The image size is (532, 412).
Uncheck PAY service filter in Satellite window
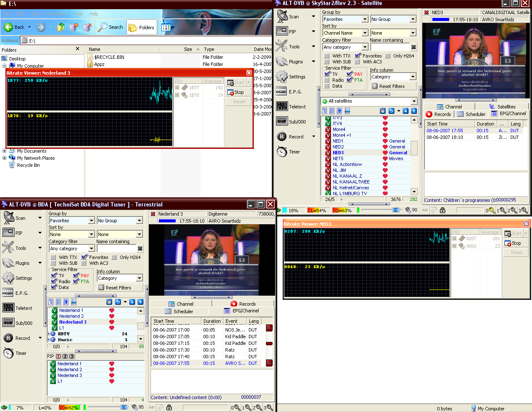pos(350,74)
